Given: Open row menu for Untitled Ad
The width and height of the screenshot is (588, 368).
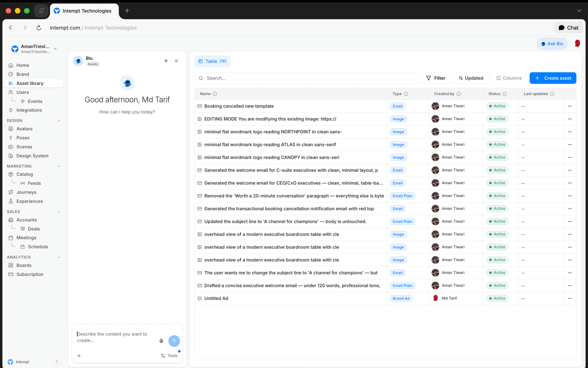Looking at the screenshot, I should pos(570,298).
